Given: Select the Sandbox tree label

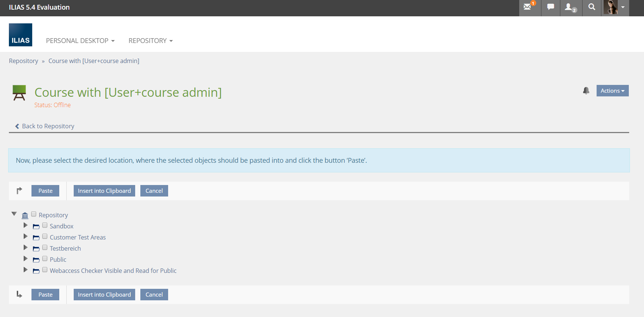Looking at the screenshot, I should coord(61,226).
